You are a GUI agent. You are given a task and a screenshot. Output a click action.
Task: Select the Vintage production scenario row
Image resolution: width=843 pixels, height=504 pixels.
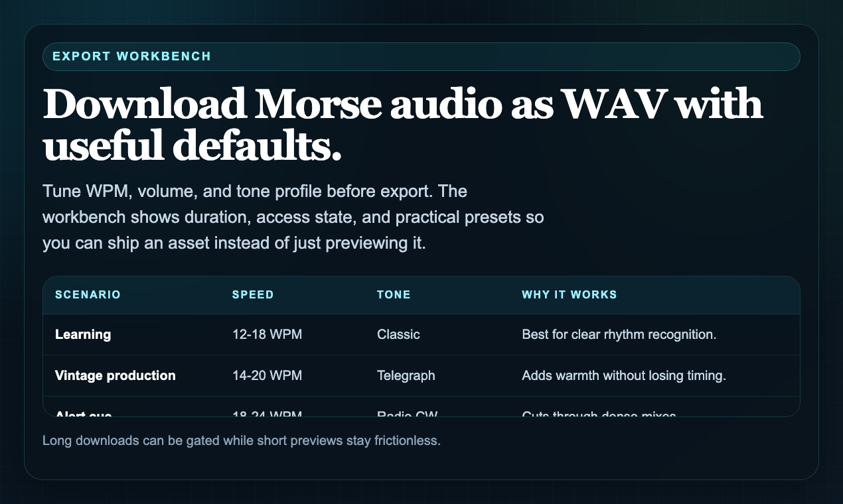coord(115,375)
